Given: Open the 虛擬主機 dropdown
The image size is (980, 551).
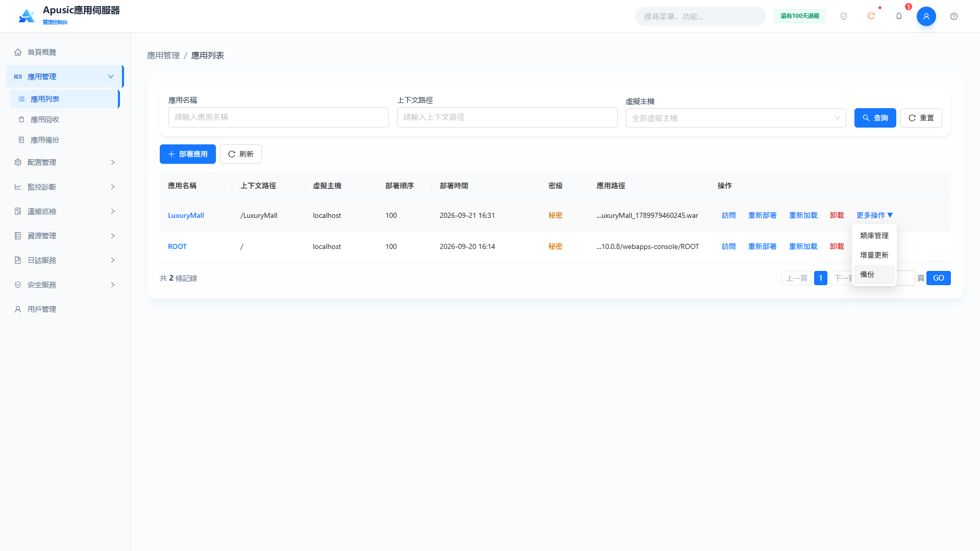Looking at the screenshot, I should coord(736,118).
